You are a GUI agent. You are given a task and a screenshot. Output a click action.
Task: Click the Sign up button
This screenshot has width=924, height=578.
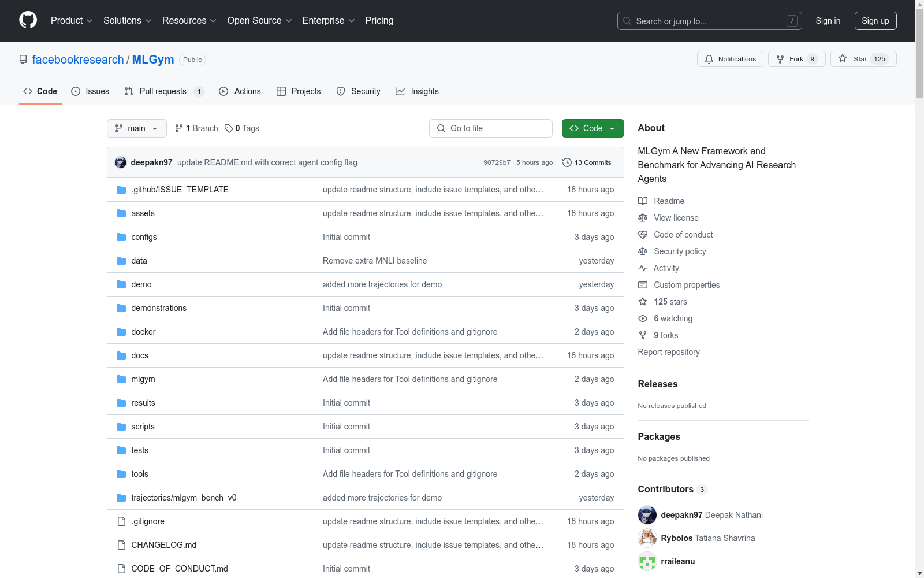(875, 21)
